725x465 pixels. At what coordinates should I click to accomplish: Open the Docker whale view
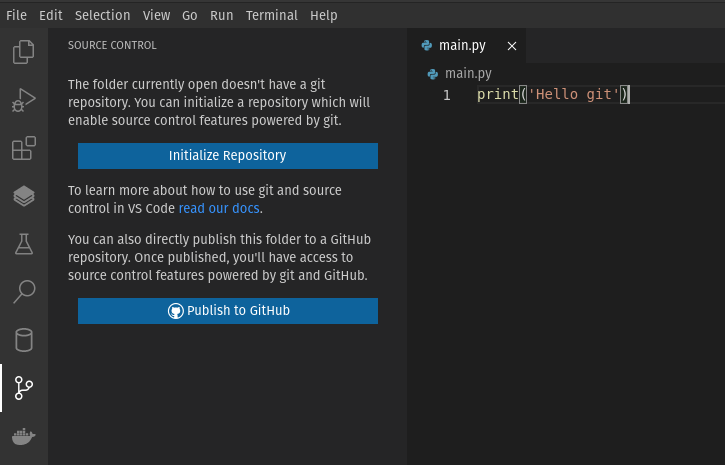point(24,436)
